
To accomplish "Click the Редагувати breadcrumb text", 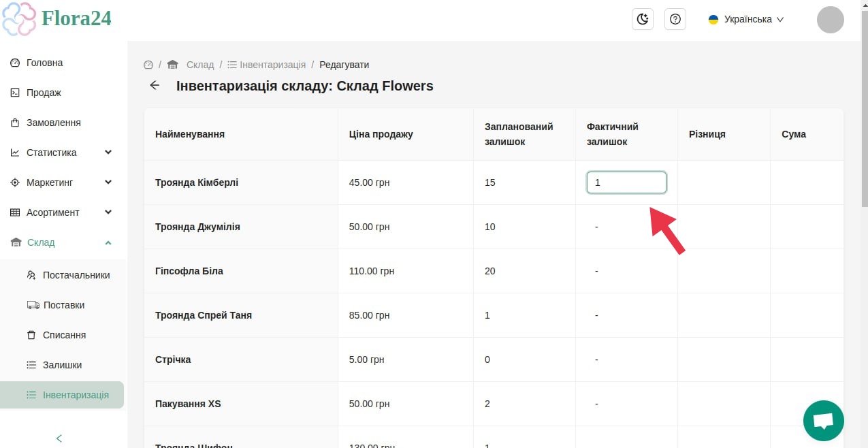I will (x=344, y=65).
